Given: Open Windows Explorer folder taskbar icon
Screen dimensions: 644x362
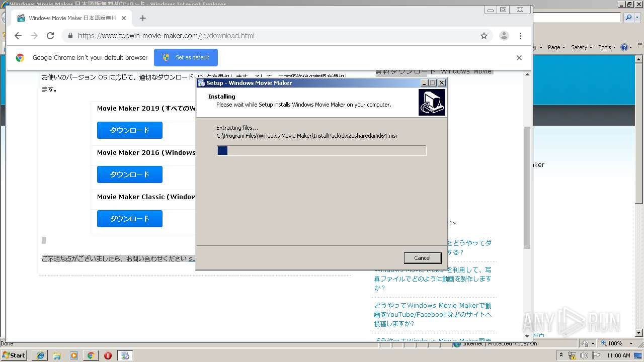Looking at the screenshot, I should click(57, 355).
